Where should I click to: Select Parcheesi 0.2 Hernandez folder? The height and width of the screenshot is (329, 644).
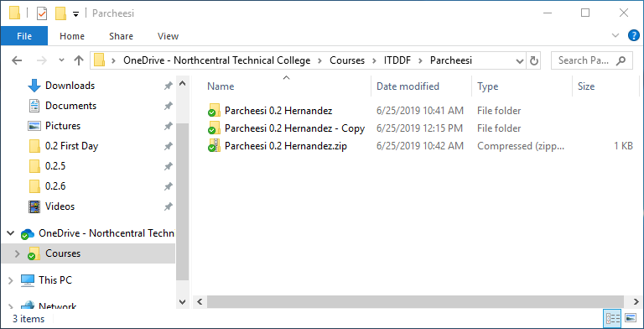278,111
